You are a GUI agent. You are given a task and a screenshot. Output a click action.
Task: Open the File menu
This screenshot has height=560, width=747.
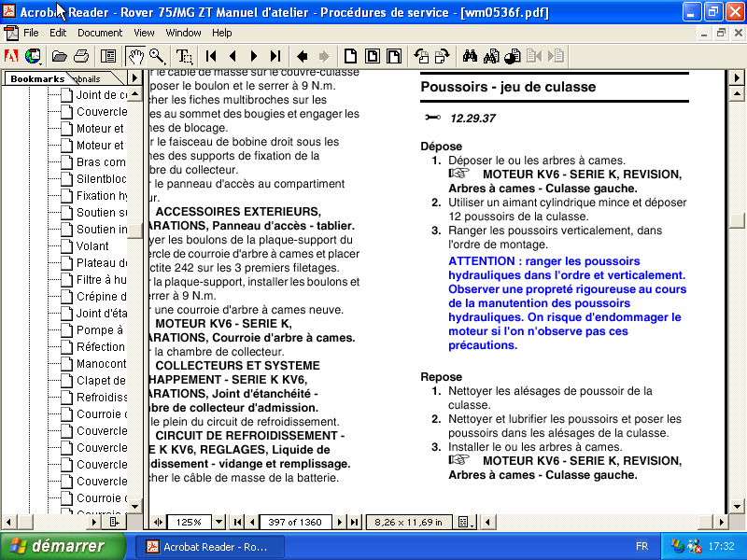31,33
